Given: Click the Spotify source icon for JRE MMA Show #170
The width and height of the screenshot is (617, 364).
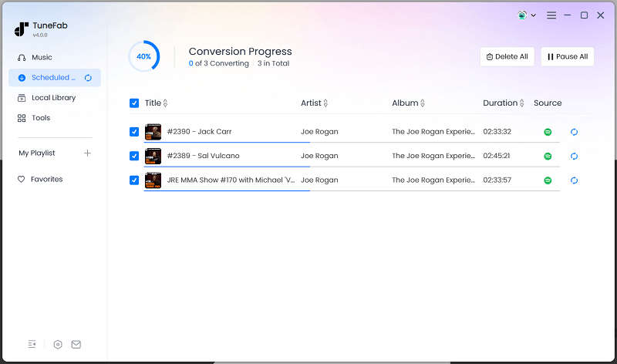Looking at the screenshot, I should tap(548, 180).
